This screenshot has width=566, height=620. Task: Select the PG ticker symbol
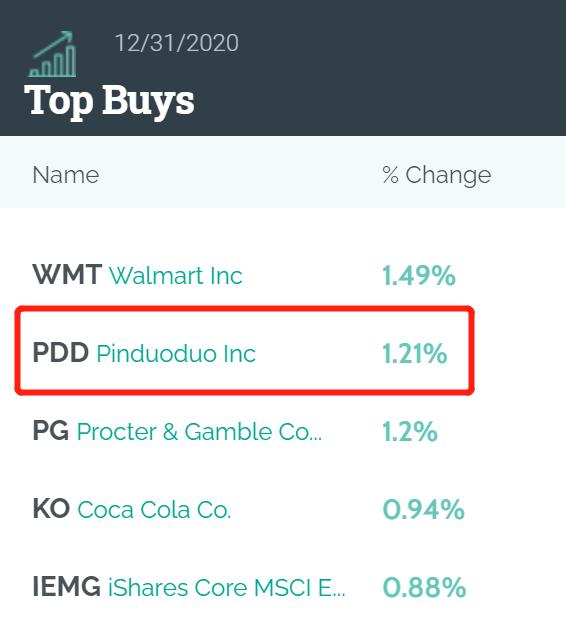pyautogui.click(x=51, y=431)
